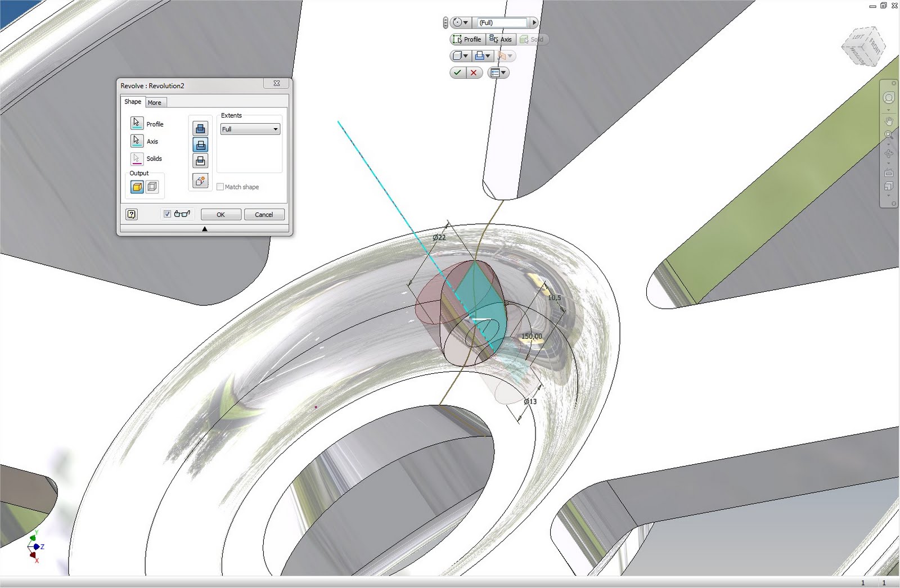Click the (Full) angle input field

coord(502,22)
